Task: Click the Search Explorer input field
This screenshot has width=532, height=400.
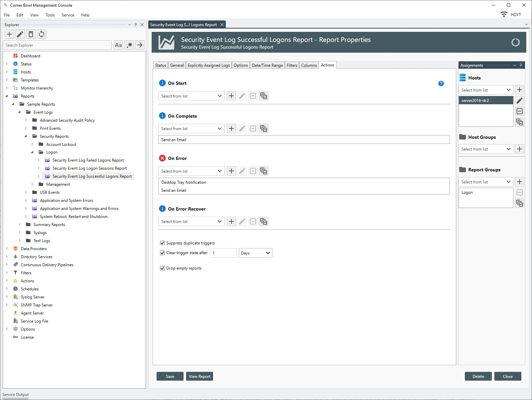Action: click(x=57, y=45)
